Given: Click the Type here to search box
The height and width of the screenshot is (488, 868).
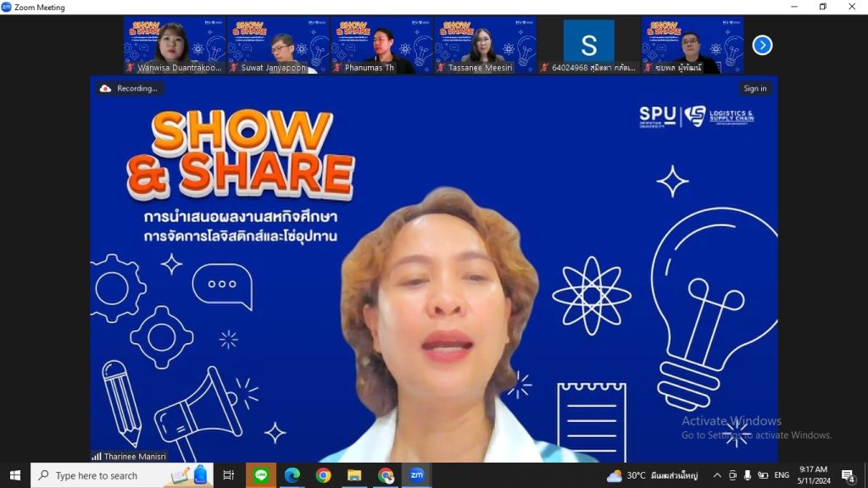Looking at the screenshot, I should tap(122, 475).
